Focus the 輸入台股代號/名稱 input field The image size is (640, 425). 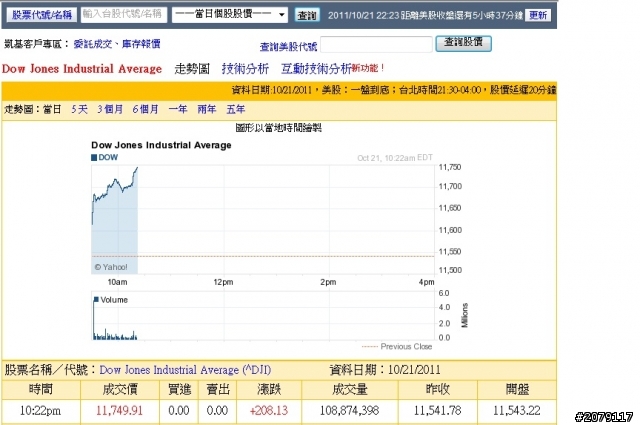point(124,15)
